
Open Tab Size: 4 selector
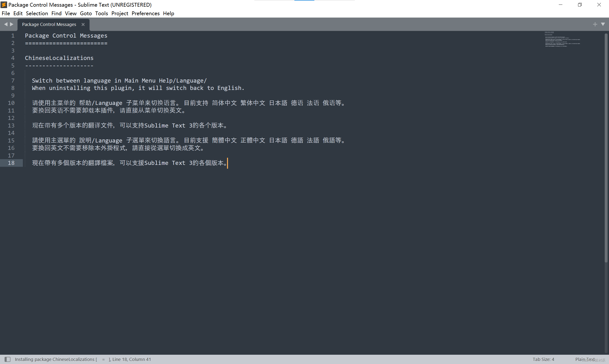click(x=543, y=359)
